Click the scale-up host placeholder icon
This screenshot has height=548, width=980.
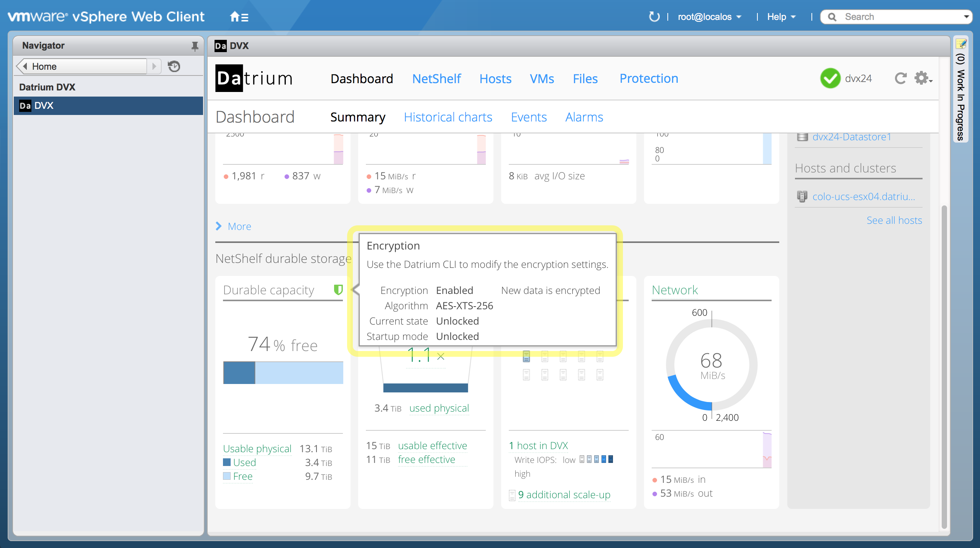pyautogui.click(x=512, y=495)
